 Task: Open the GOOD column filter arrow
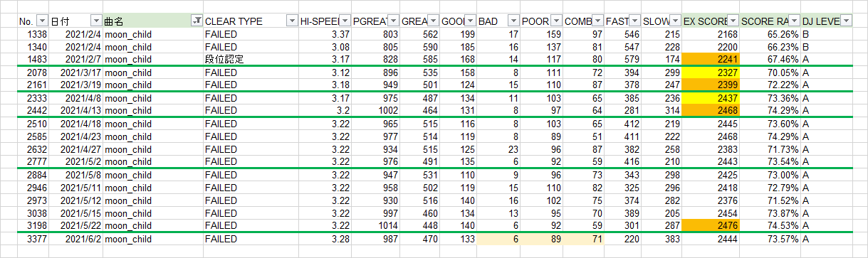pyautogui.click(x=471, y=21)
